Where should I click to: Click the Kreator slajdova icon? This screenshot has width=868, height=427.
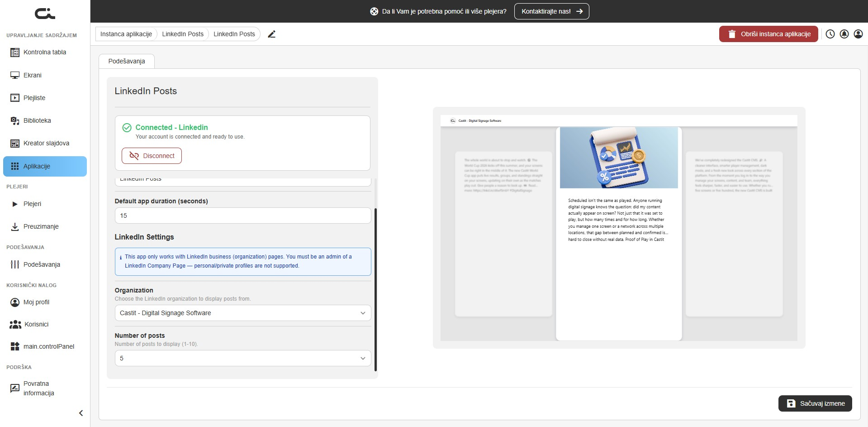click(x=15, y=144)
